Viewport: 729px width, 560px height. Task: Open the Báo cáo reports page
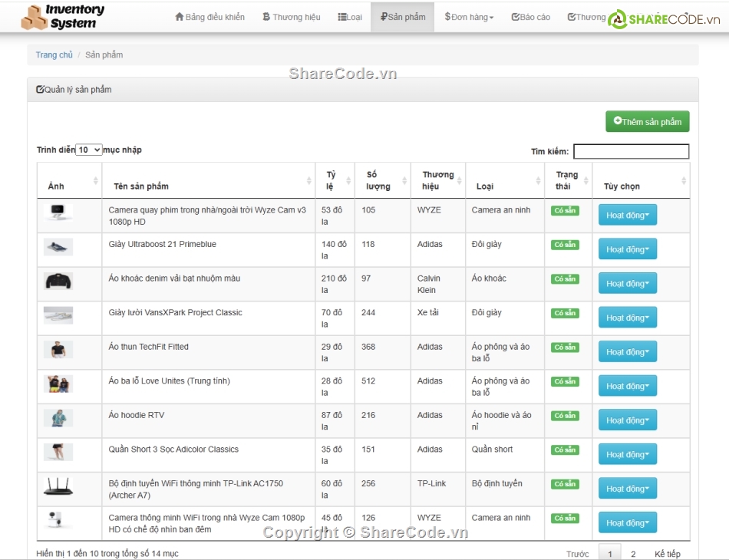[531, 17]
